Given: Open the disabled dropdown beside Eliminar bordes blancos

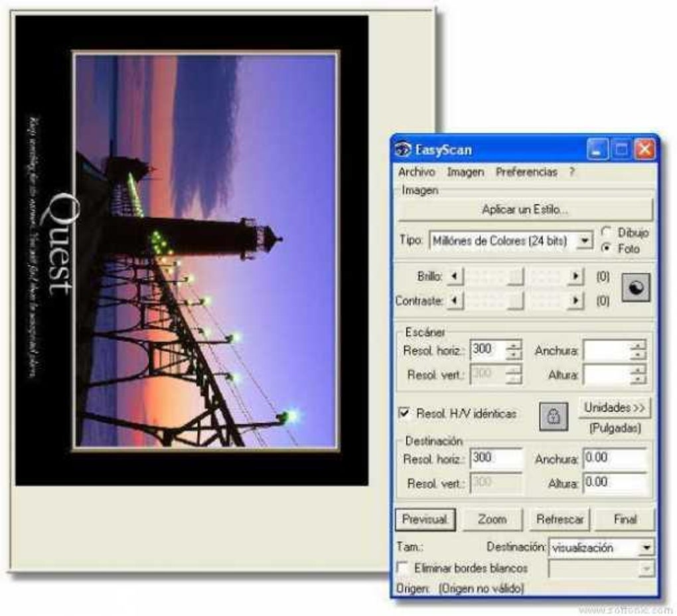Looking at the screenshot, I should [x=646, y=568].
